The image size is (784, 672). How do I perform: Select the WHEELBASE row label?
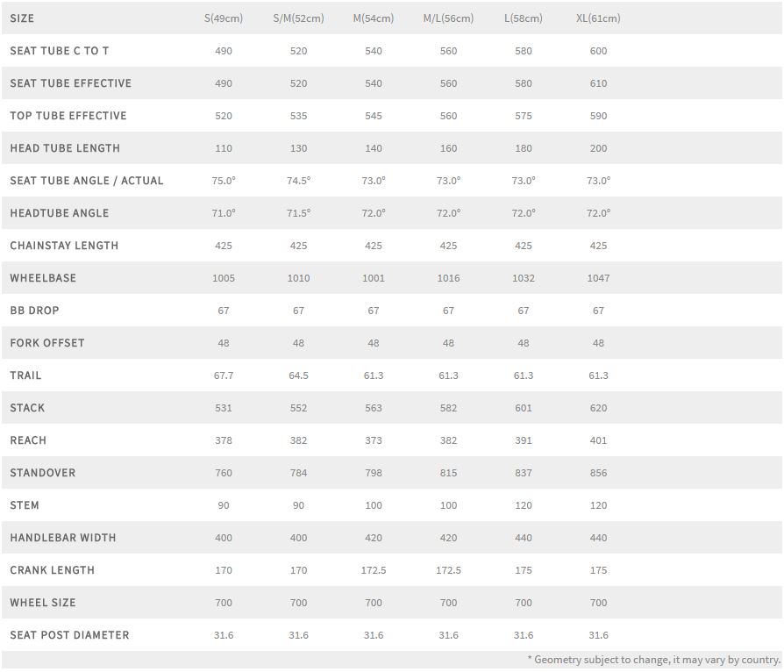(43, 278)
